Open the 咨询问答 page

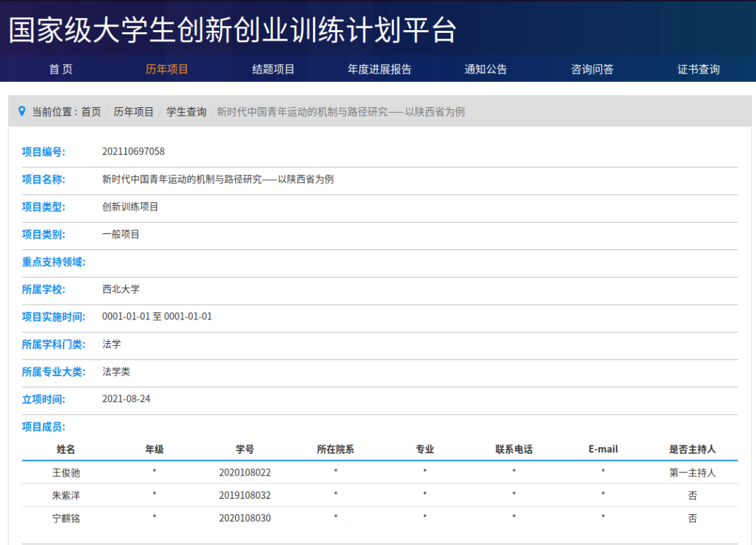(x=592, y=69)
